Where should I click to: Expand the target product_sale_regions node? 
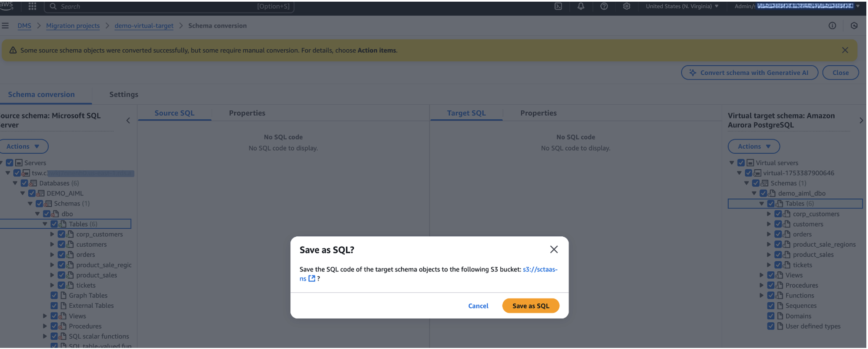pyautogui.click(x=769, y=244)
